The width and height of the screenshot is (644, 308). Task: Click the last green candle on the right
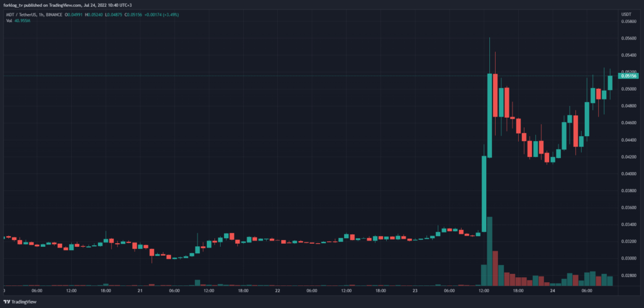(x=610, y=83)
